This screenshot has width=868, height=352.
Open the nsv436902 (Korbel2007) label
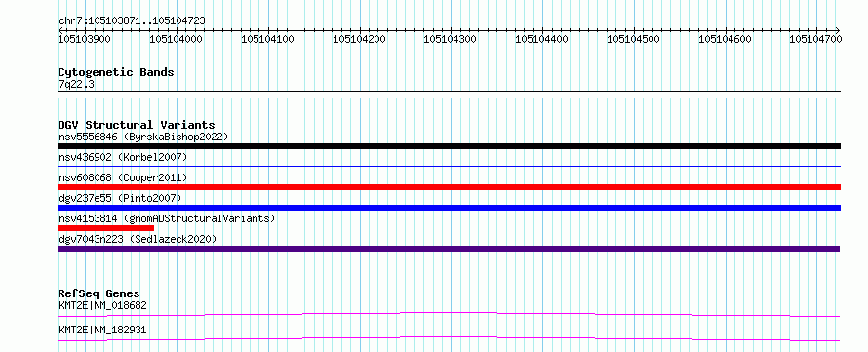(123, 157)
